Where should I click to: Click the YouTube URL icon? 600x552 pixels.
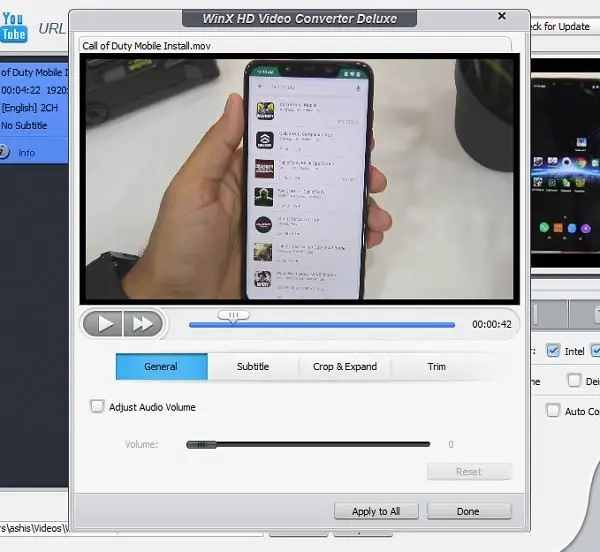pyautogui.click(x=14, y=27)
